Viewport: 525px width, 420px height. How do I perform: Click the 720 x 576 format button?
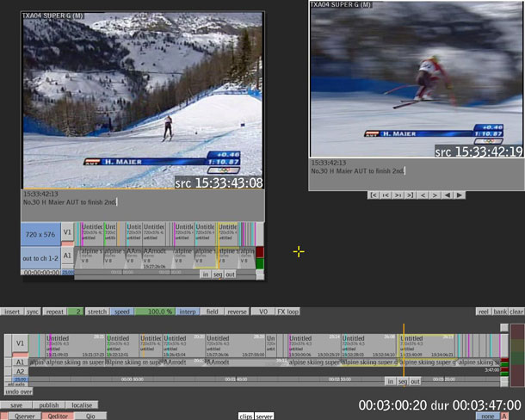40,234
